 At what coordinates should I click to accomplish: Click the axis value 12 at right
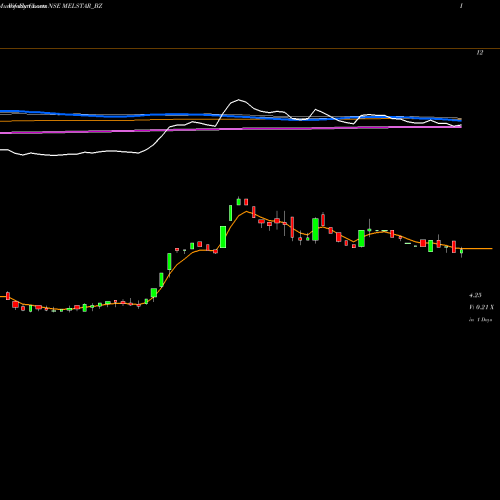point(480,53)
